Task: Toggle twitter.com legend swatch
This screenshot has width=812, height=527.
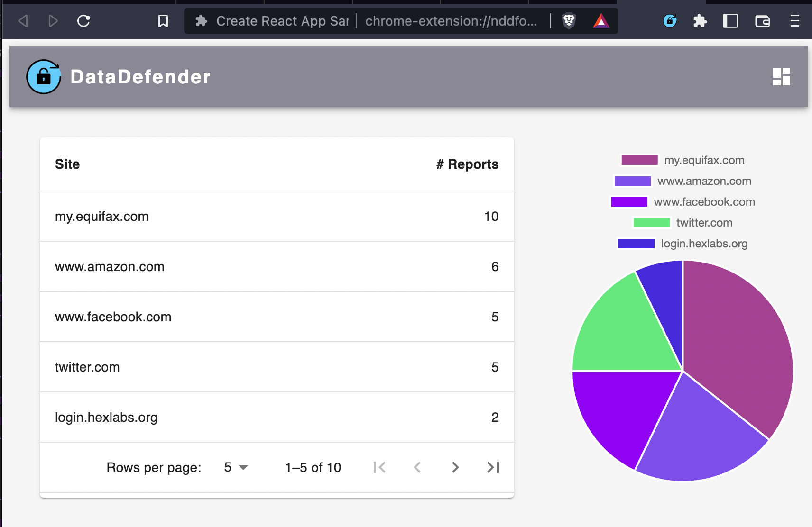Action: [652, 223]
